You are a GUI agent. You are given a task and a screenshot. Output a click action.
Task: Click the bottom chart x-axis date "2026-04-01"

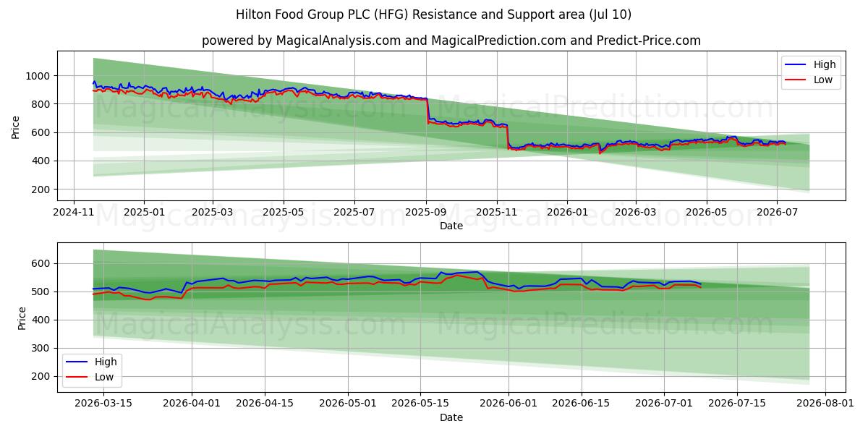(192, 404)
